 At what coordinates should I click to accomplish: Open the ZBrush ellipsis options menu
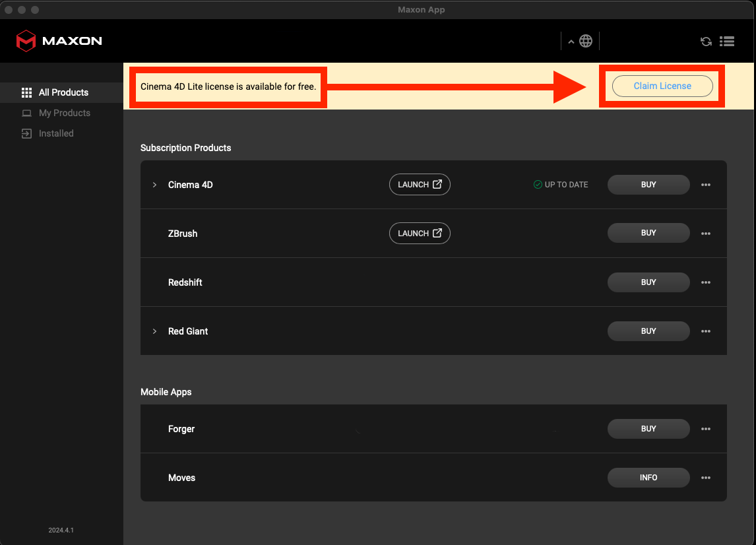705,233
